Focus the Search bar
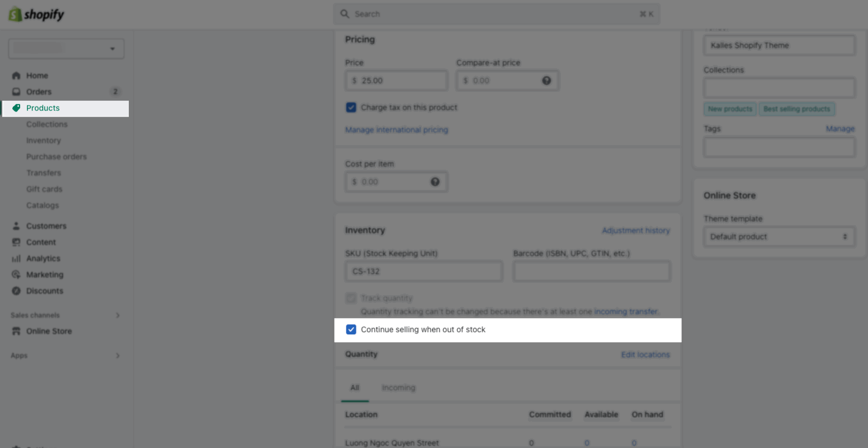The height and width of the screenshot is (448, 868). pyautogui.click(x=496, y=14)
